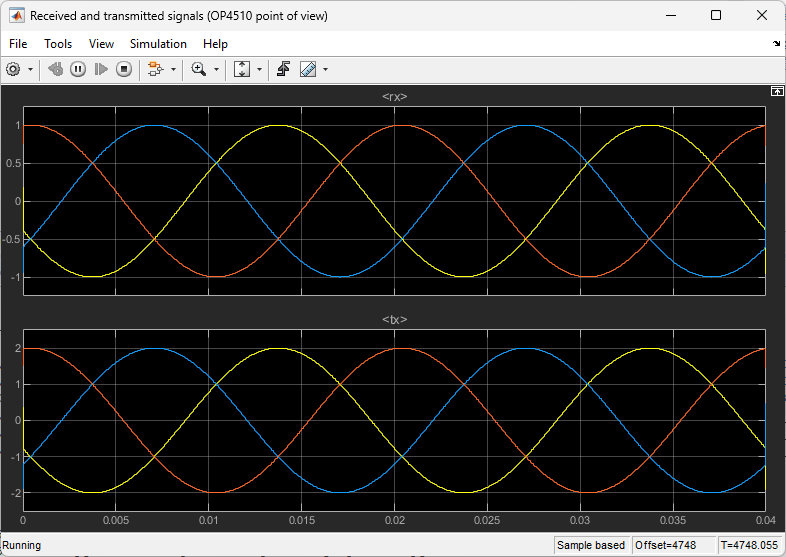Open the Simulation menu
The image size is (786, 557).
tap(158, 44)
